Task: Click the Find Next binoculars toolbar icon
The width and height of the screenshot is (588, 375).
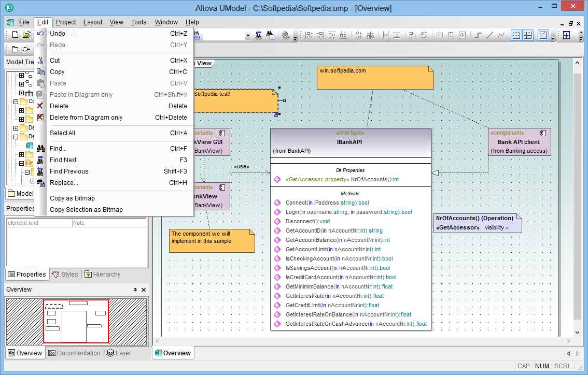Action: [258, 35]
